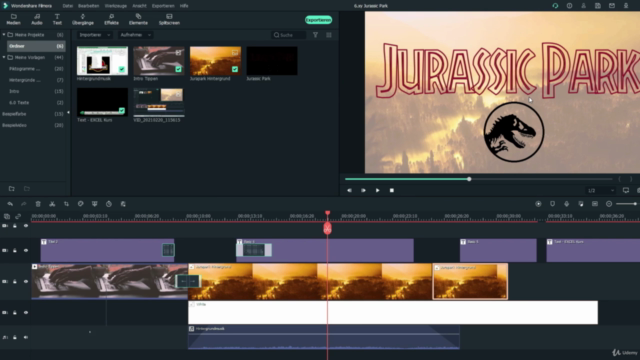Open the crop tool
The height and width of the screenshot is (360, 640).
66,204
